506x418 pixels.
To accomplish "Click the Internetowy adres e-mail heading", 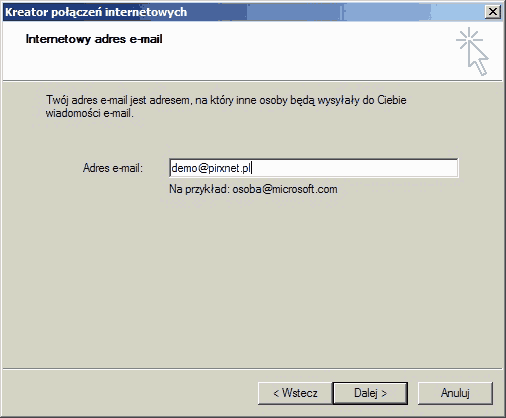I will tap(94, 39).
